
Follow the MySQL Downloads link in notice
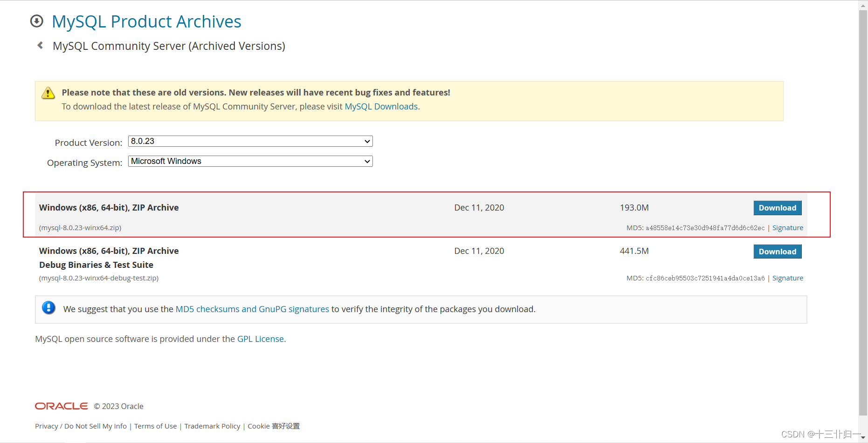tap(381, 107)
